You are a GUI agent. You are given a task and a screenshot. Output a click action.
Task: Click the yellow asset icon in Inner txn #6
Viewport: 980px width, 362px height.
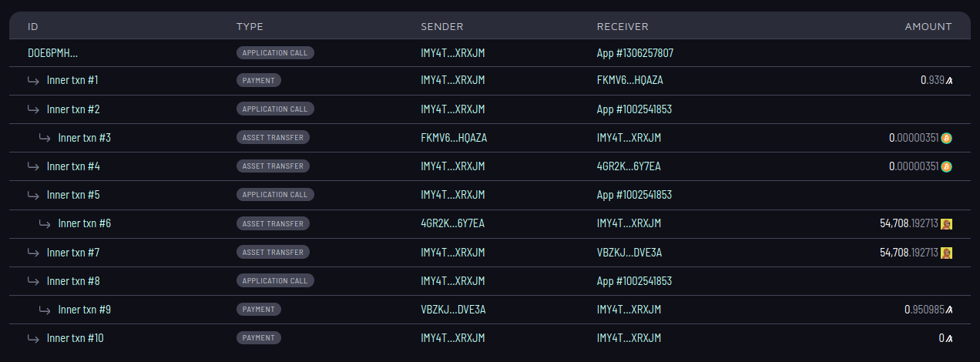947,223
